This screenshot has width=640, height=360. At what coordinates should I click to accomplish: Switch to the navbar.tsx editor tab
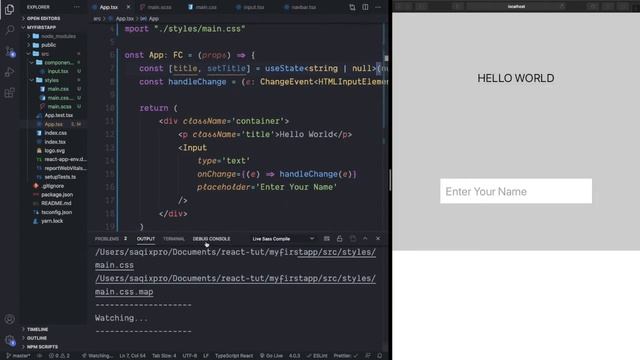pos(300,7)
